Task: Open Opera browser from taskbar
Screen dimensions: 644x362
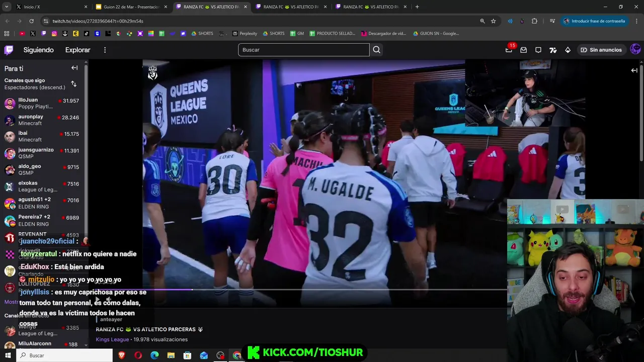Action: (138, 355)
